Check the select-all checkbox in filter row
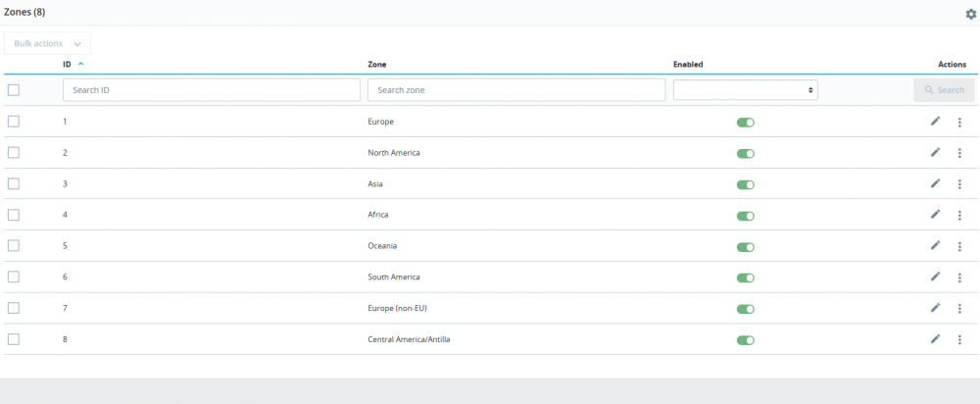980x404 pixels. click(14, 90)
